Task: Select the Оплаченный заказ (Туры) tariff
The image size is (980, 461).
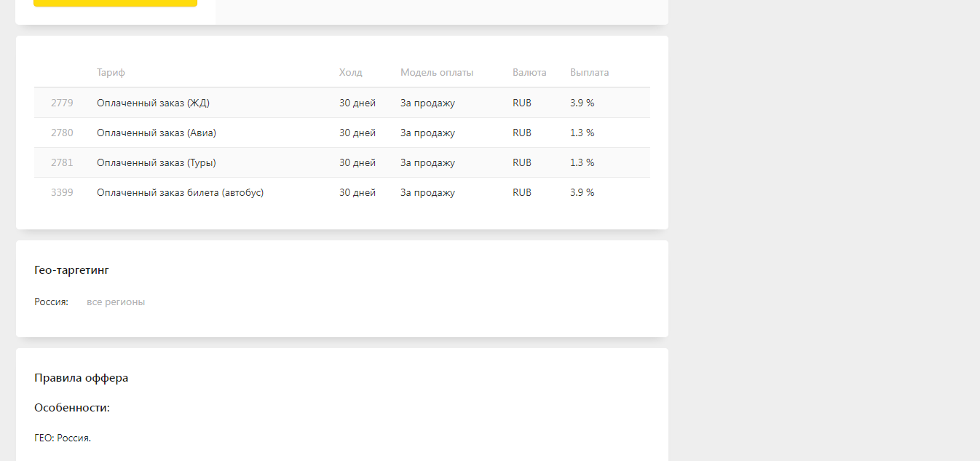Action: tap(156, 163)
